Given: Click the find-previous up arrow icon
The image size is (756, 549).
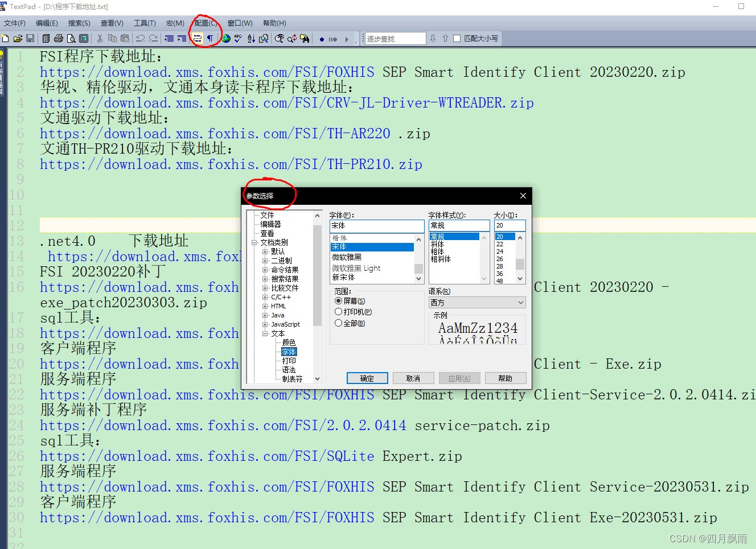Looking at the screenshot, I should click(x=445, y=38).
